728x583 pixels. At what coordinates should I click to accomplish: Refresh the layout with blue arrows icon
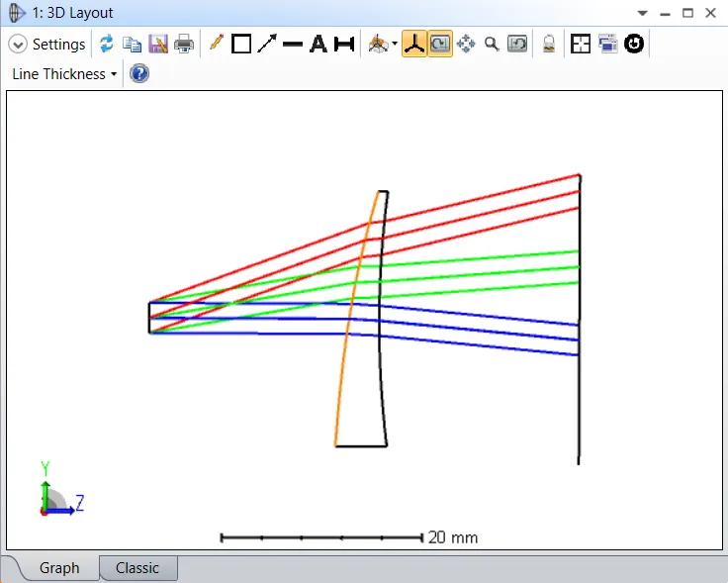click(106, 45)
